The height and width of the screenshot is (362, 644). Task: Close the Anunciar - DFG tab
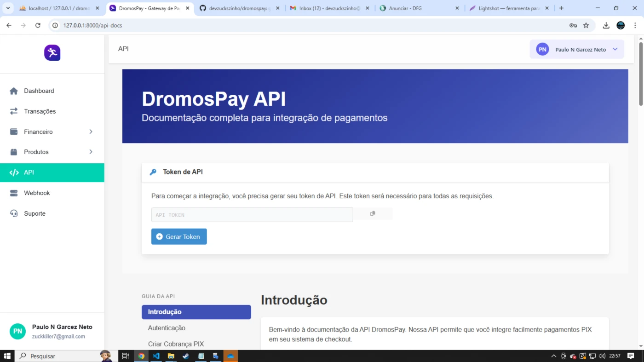[x=457, y=8]
